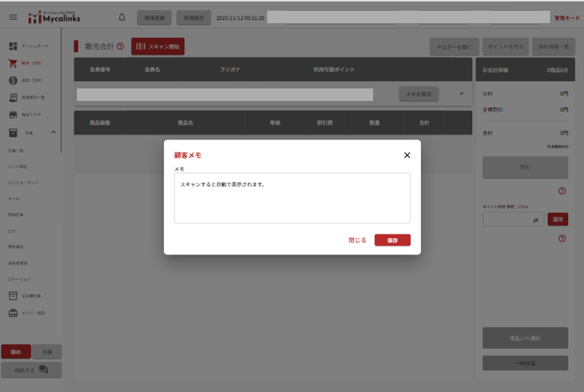Collapse the 在庫 section chevron
Viewport: 584px width, 392px height.
tap(53, 132)
